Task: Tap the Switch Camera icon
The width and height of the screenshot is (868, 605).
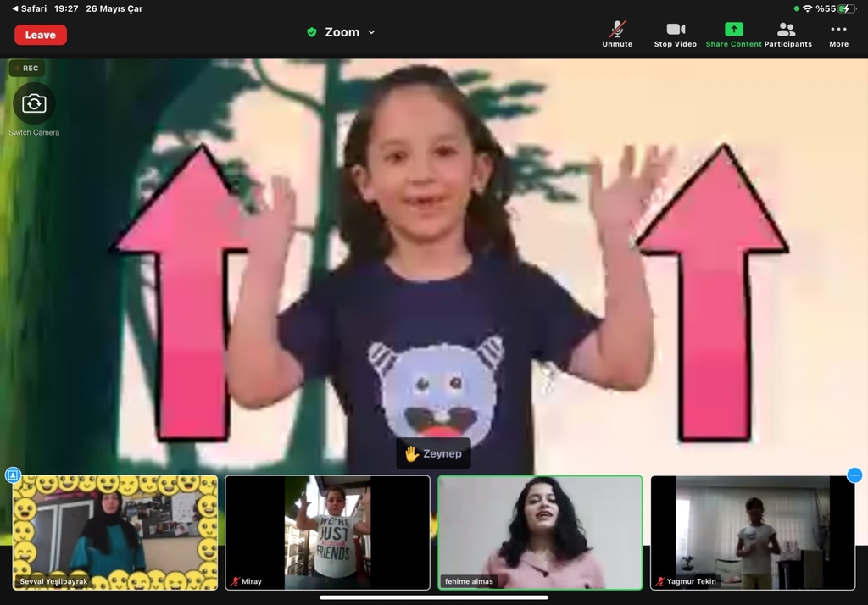Action: 34,104
